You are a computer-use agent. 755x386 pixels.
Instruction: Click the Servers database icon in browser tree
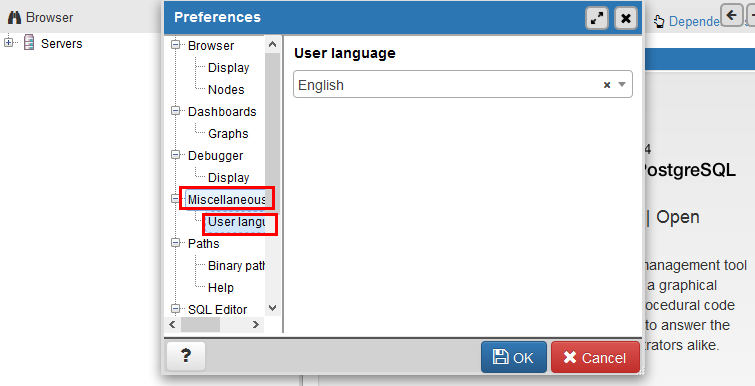click(29, 43)
